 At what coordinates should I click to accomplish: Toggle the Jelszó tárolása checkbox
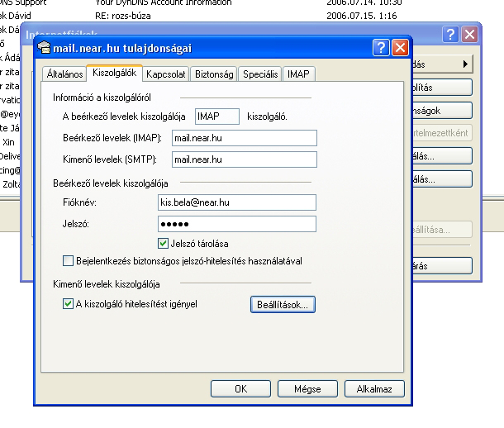(x=163, y=243)
